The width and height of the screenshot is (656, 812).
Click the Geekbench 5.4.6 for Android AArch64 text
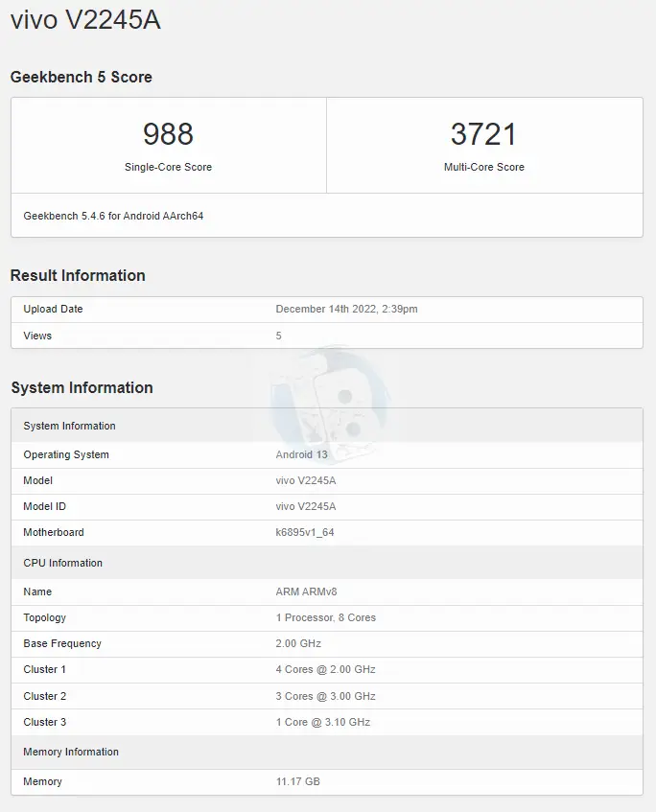113,216
